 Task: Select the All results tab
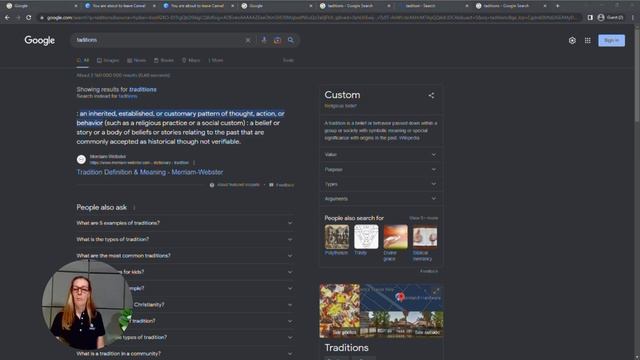(x=83, y=60)
